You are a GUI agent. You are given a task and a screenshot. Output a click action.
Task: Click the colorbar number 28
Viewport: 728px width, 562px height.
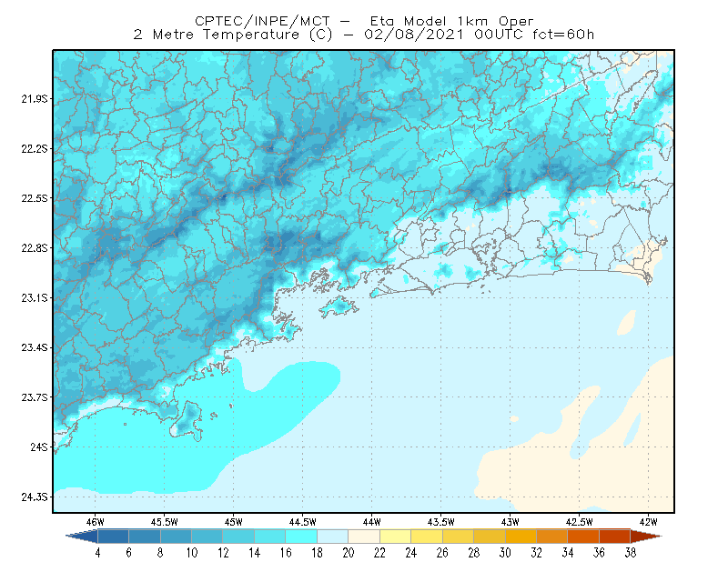[x=474, y=553]
